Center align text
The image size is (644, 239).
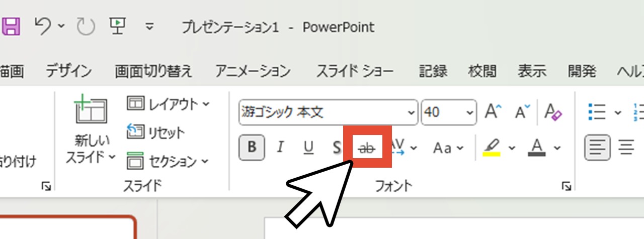tap(626, 148)
